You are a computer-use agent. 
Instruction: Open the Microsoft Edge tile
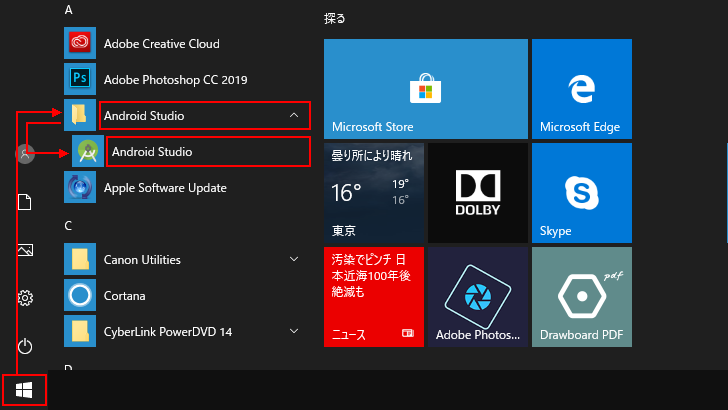tap(582, 89)
